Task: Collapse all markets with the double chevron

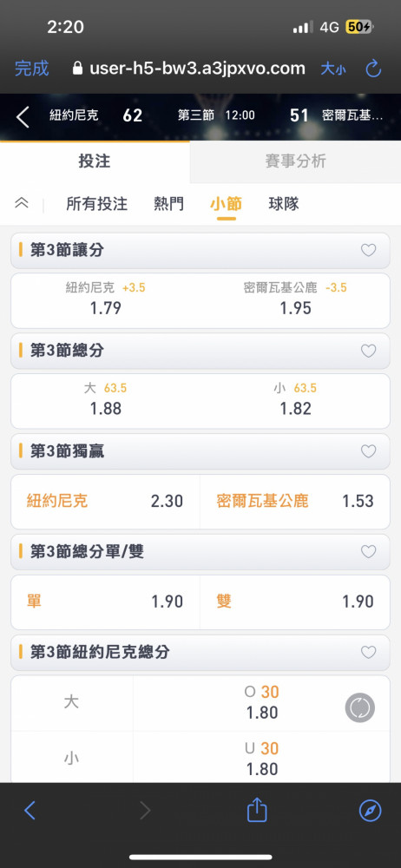Action: tap(21, 203)
